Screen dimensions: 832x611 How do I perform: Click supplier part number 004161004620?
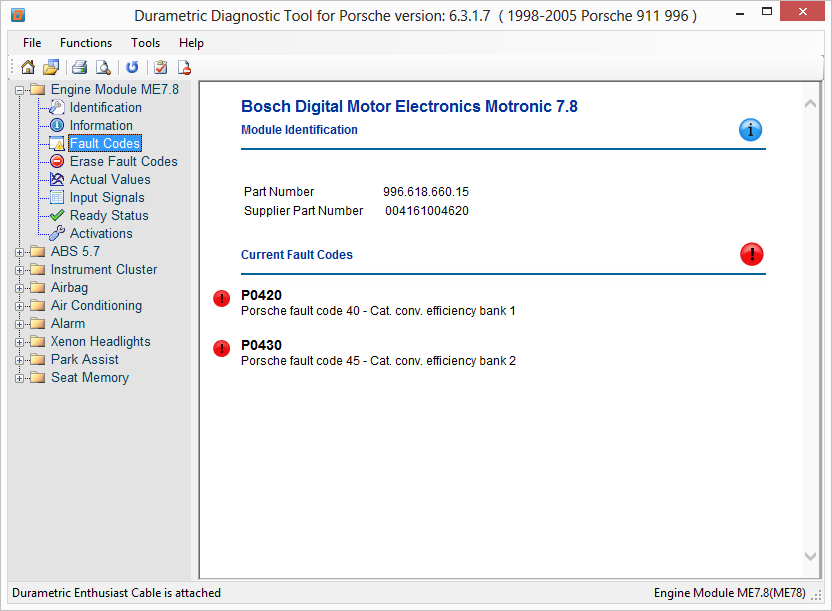(427, 211)
